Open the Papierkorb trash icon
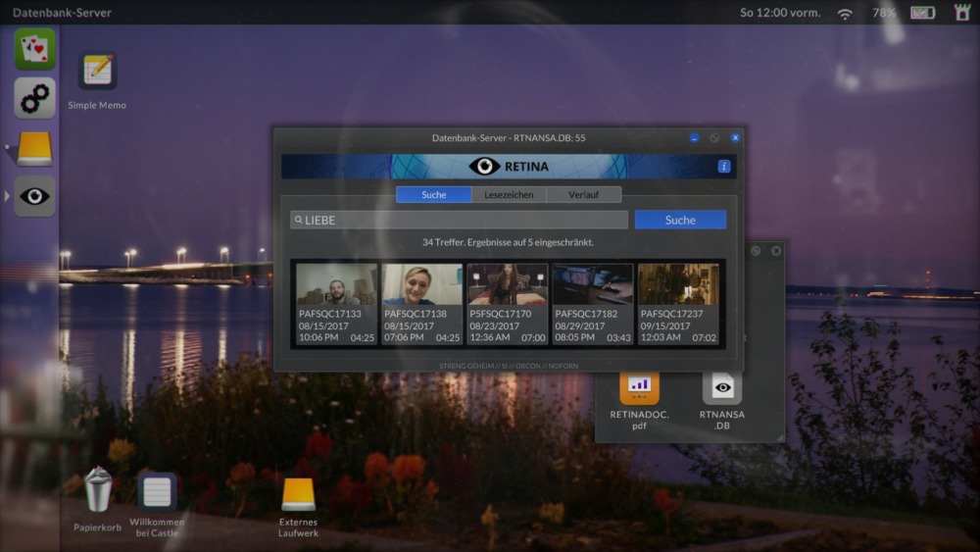 tap(98, 490)
